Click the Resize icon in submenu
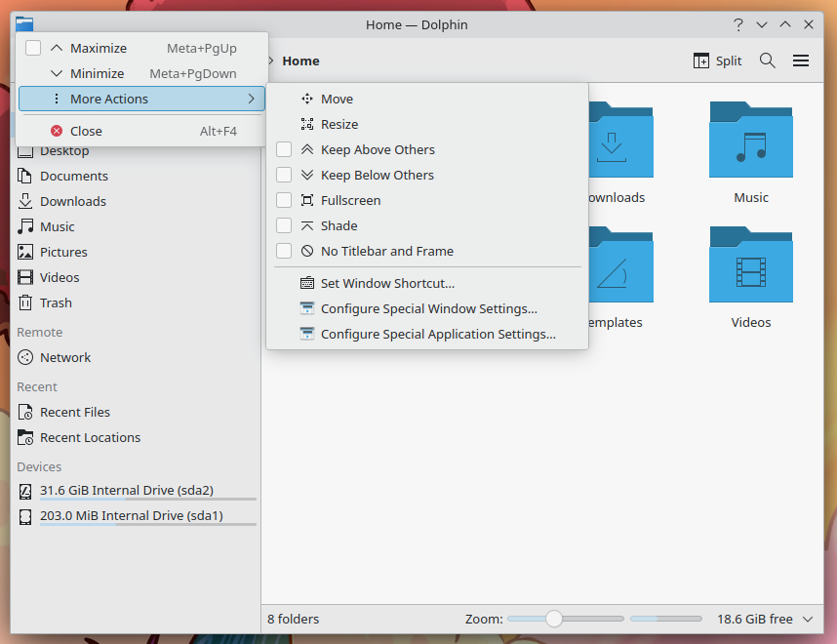Viewport: 837px width, 644px height. (307, 125)
